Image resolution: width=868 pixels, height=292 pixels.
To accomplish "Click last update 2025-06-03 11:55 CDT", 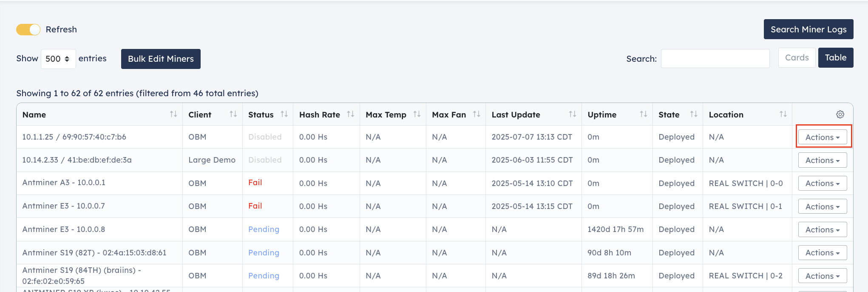I will (x=532, y=160).
